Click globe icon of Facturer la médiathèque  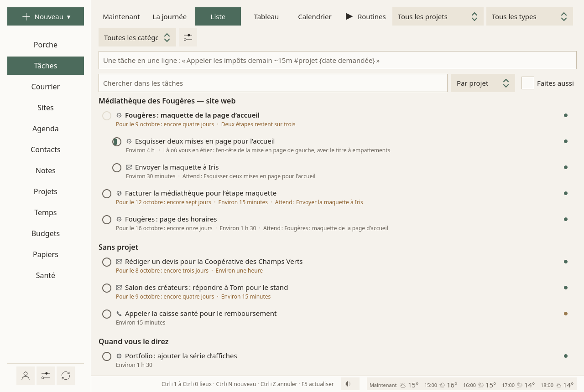pos(119,193)
